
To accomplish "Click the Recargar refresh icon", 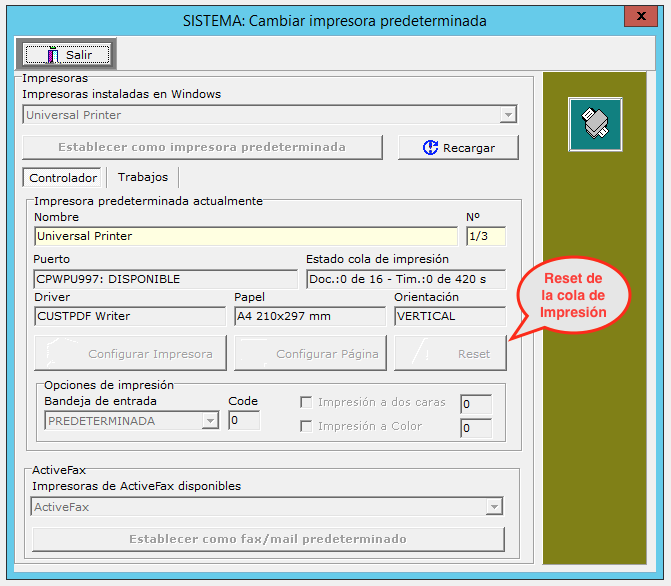I will click(430, 148).
